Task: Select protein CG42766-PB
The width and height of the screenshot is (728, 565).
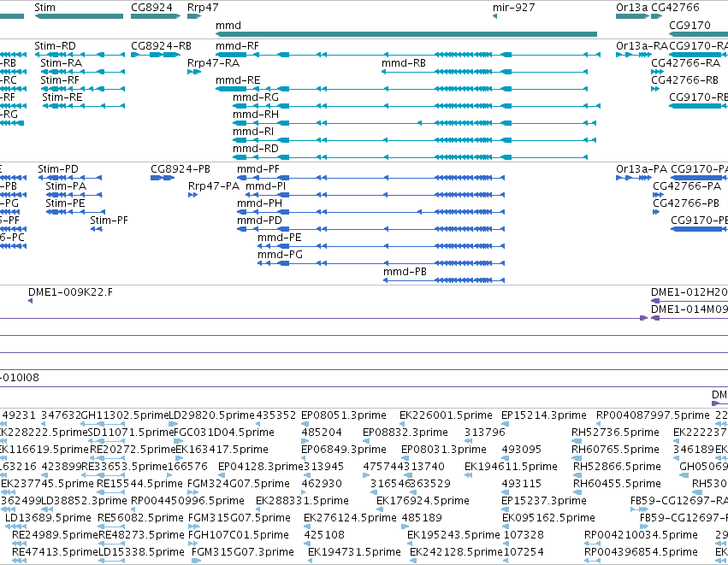Action: tap(656, 212)
